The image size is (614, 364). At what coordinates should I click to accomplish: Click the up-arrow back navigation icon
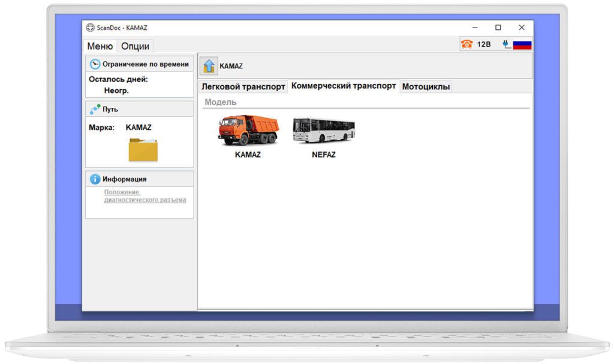point(209,66)
